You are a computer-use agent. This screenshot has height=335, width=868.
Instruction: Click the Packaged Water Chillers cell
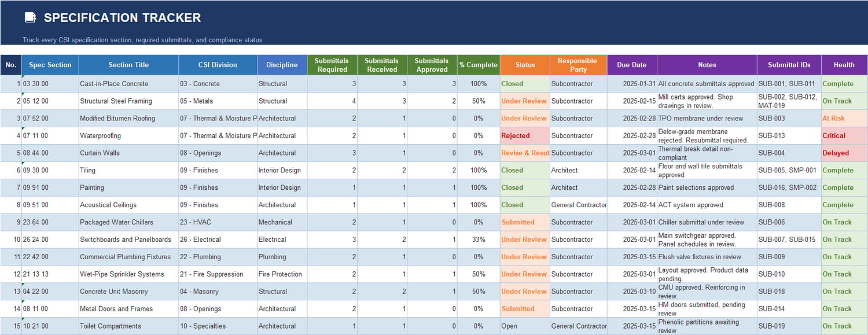tap(128, 222)
